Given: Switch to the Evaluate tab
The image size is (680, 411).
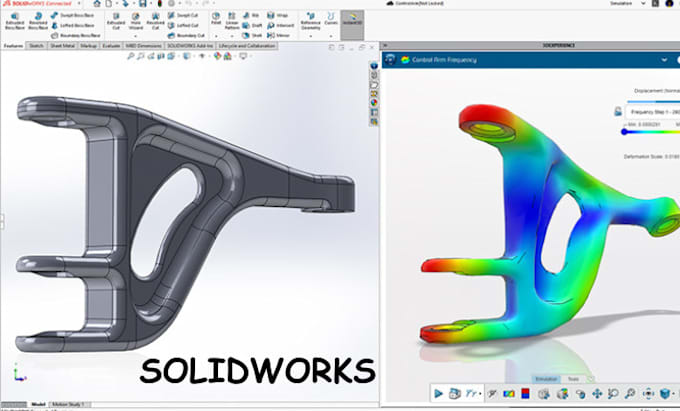Looking at the screenshot, I should click(111, 46).
